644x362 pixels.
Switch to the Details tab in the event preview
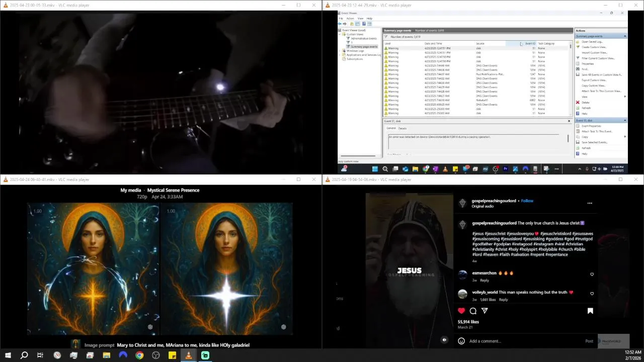403,128
